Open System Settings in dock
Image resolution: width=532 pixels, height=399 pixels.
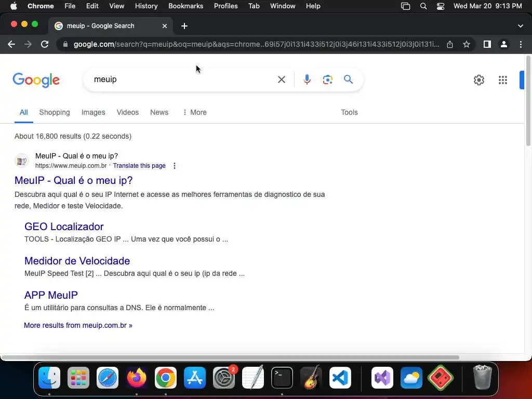(x=224, y=378)
